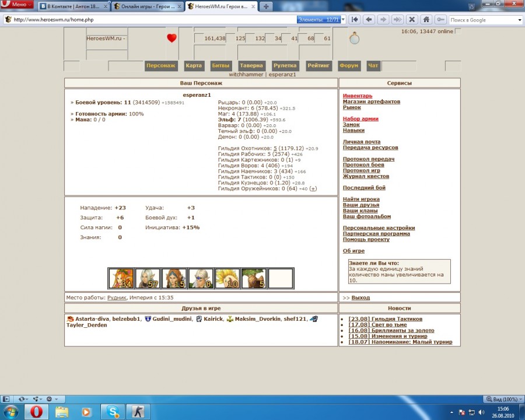This screenshot has height=420, width=525.
Task: Click the Fast Forward navigation button
Action: click(x=397, y=20)
